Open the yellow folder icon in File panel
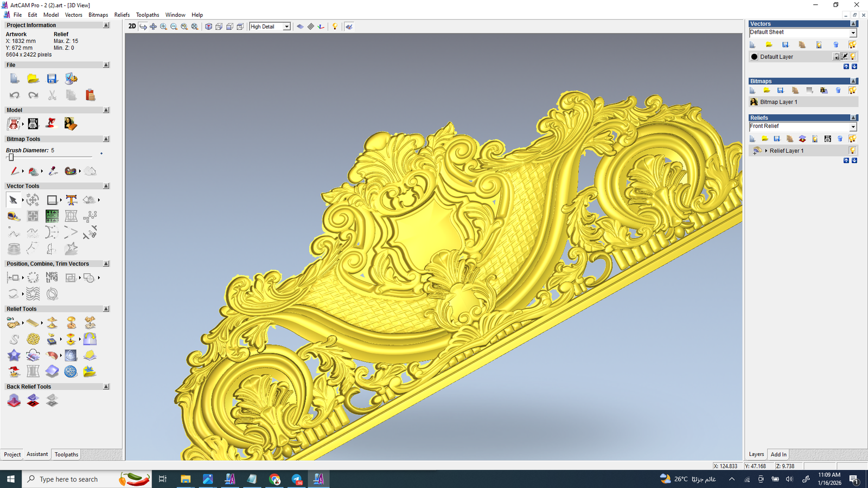 coord(33,79)
